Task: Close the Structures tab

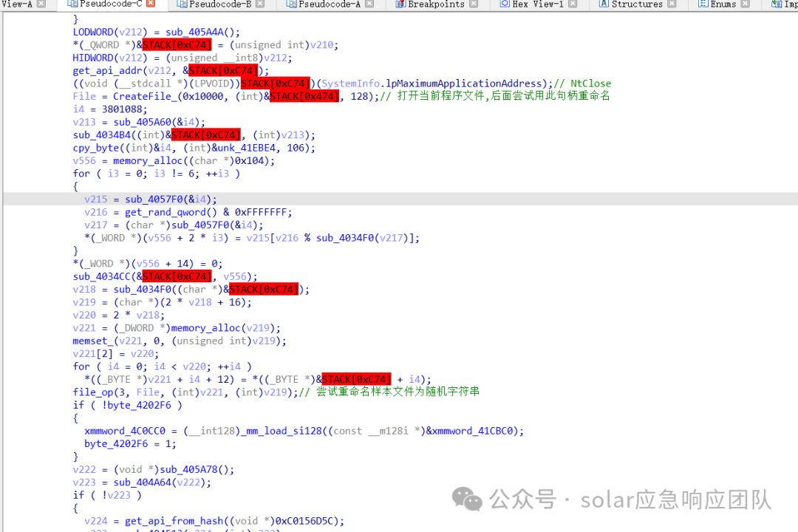Action: click(672, 4)
